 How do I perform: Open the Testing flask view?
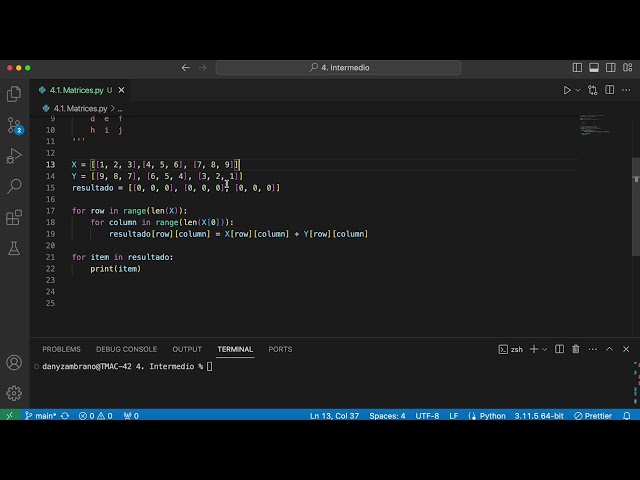point(14,248)
